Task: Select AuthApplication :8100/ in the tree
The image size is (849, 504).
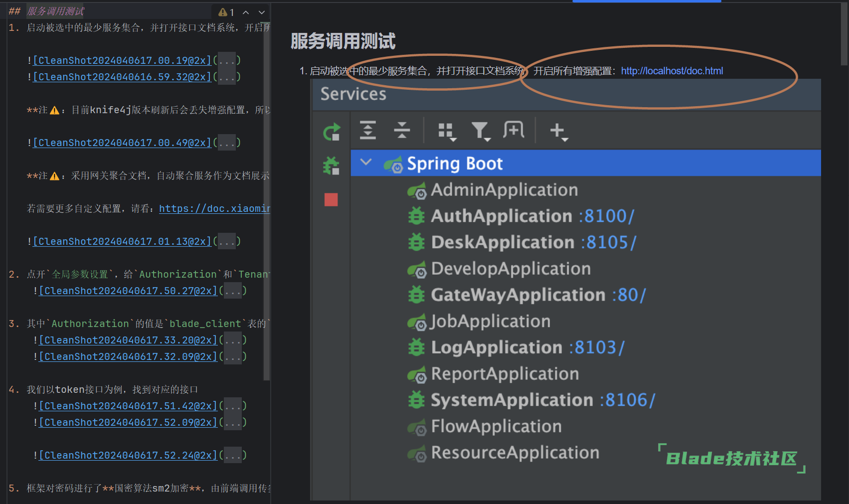Action: tap(532, 216)
